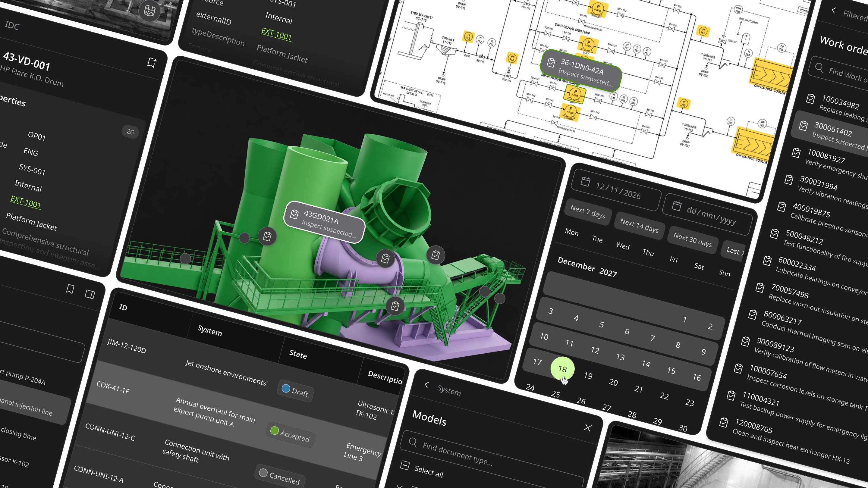This screenshot has width=868, height=488.
Task: Select December 18 on the calendar
Action: coord(562,368)
